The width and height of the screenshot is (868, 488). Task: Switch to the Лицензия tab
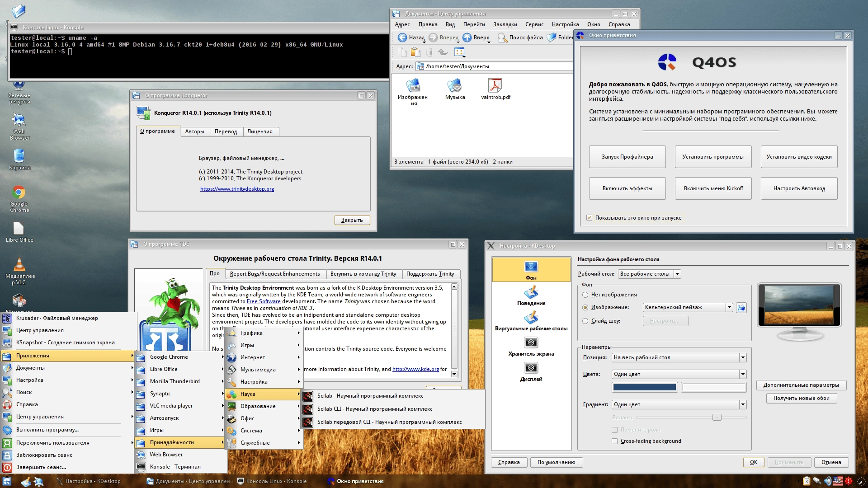pyautogui.click(x=260, y=131)
